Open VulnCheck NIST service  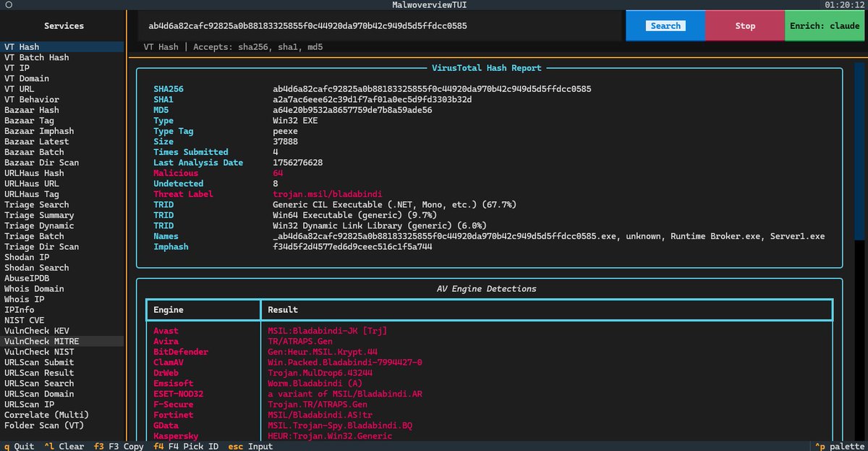point(63,351)
